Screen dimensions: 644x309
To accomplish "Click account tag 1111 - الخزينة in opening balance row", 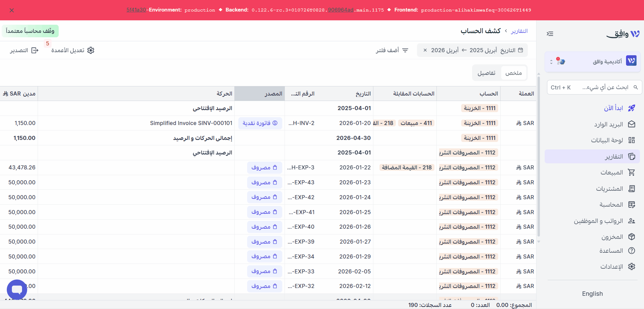I will tap(480, 108).
